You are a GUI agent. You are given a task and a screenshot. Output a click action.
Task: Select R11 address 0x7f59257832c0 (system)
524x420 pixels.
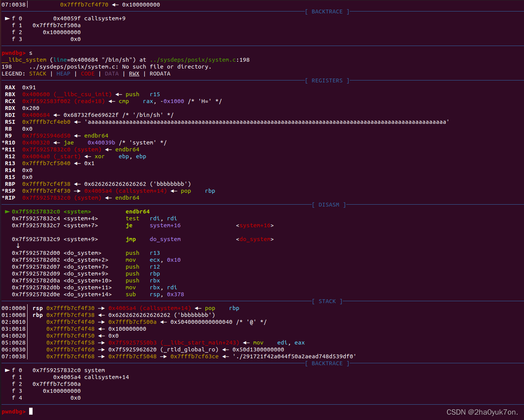pos(62,149)
